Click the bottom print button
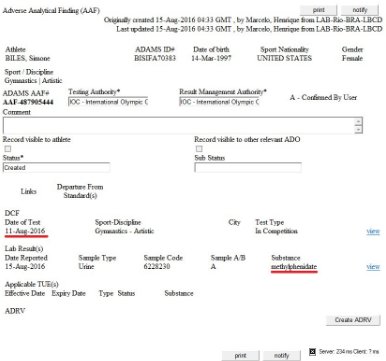 click(x=240, y=356)
